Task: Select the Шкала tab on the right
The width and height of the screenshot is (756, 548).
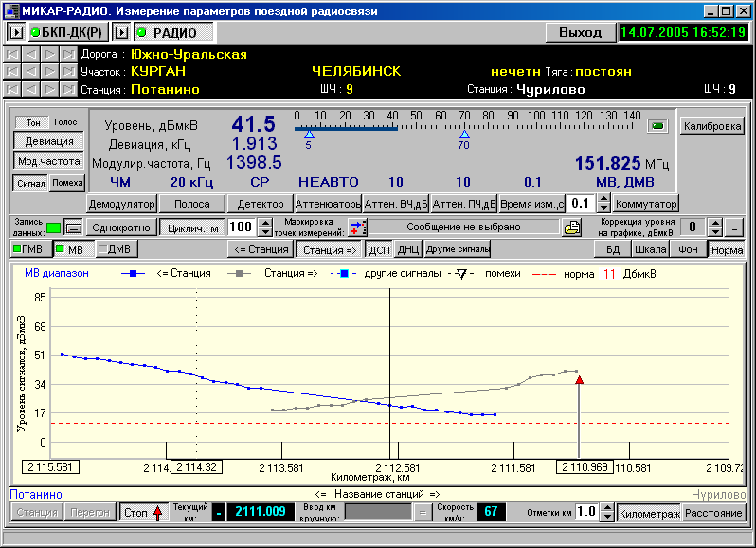Action: tap(650, 249)
